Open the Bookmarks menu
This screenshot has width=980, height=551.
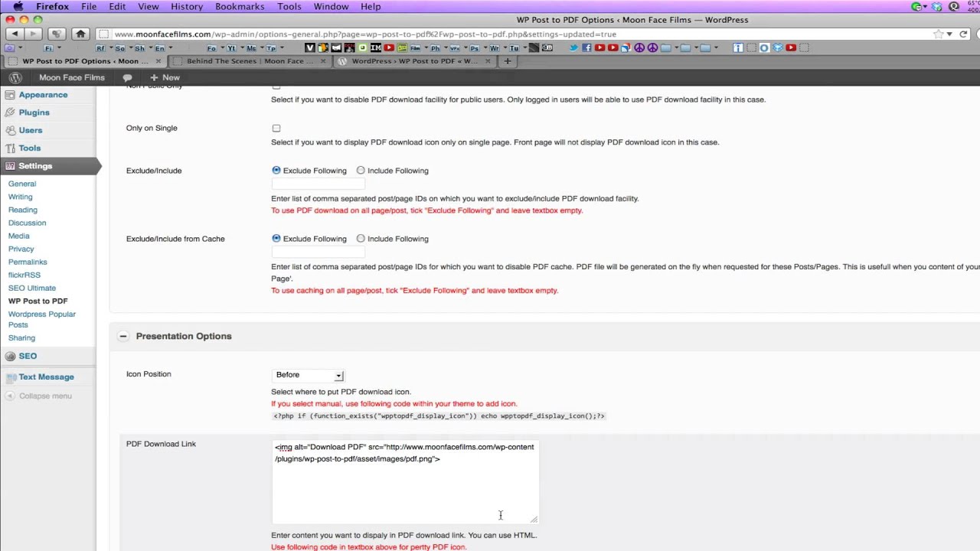(x=241, y=6)
